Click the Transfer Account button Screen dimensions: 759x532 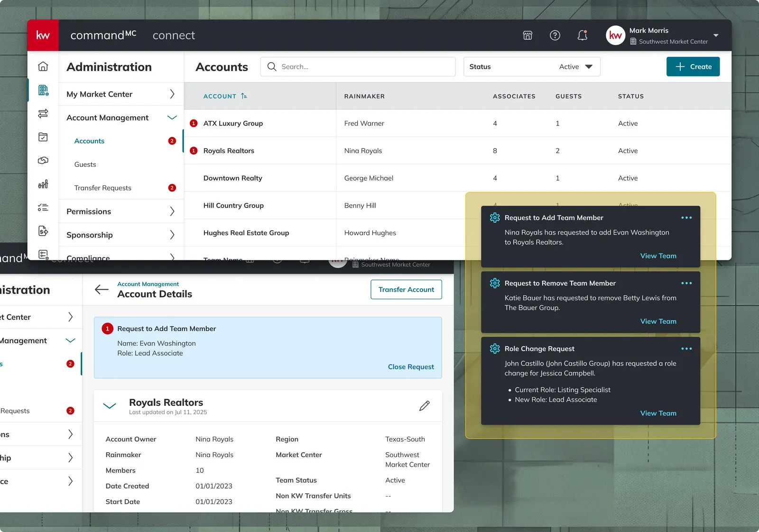click(406, 289)
